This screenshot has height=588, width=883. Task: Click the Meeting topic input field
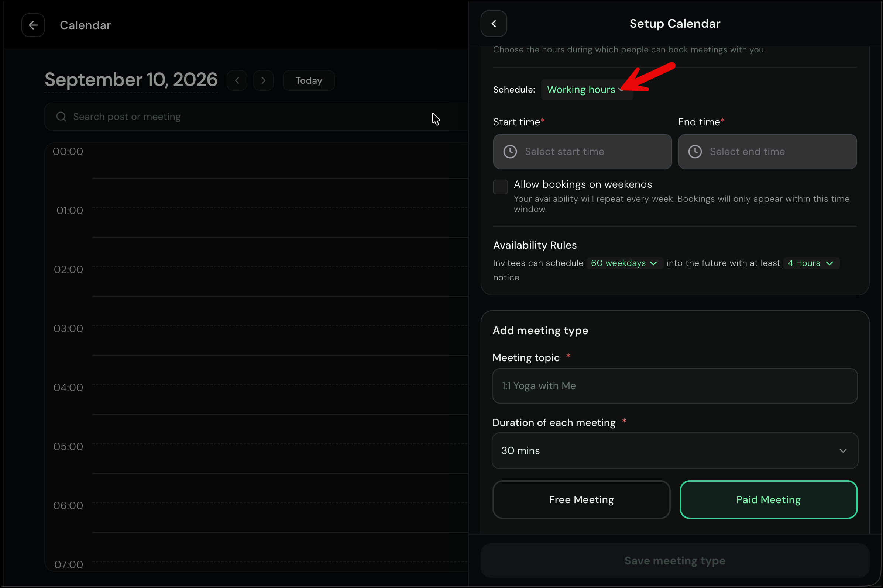coord(675,386)
